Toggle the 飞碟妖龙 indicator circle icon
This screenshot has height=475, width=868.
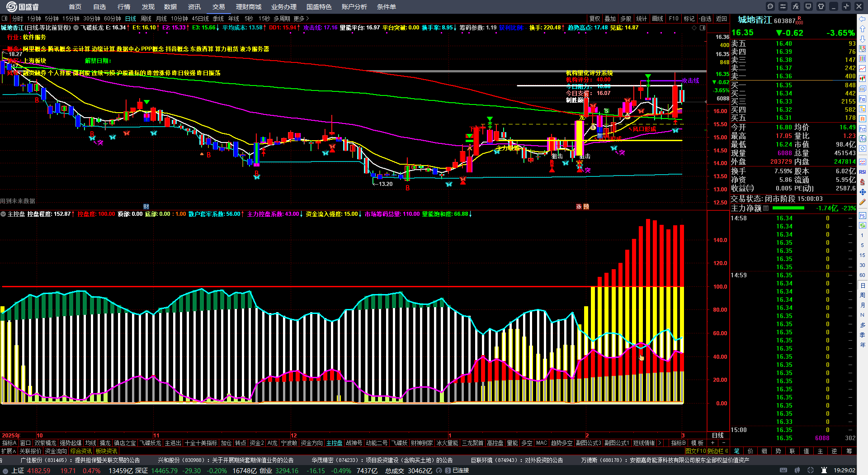pyautogui.click(x=76, y=28)
